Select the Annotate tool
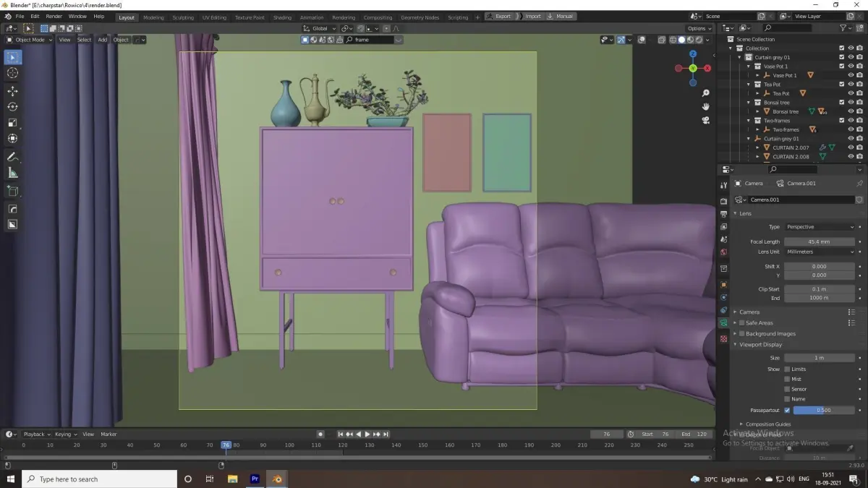 (x=12, y=157)
